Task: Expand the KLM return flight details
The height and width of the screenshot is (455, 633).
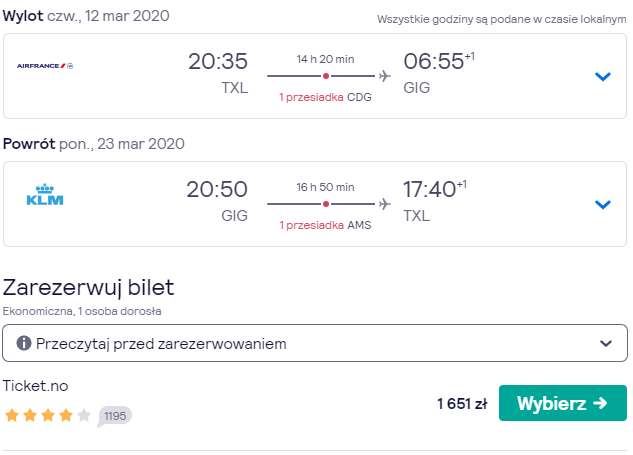Action: tap(603, 204)
